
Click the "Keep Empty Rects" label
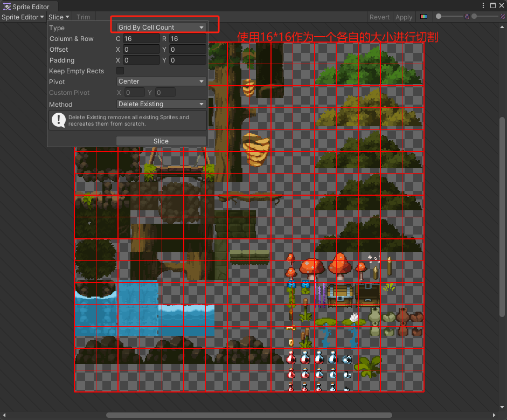tap(77, 71)
